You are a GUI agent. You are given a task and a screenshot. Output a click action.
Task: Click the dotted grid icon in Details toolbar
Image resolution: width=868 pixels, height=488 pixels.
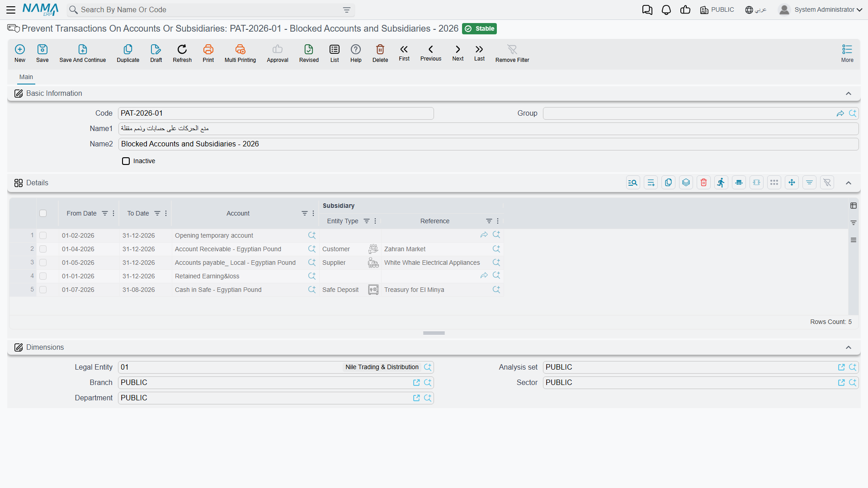point(774,183)
